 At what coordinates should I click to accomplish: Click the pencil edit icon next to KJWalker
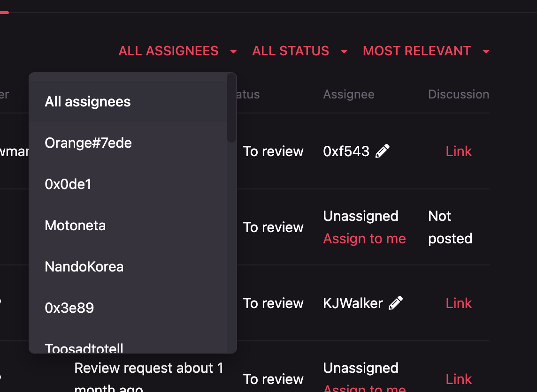pyautogui.click(x=396, y=302)
